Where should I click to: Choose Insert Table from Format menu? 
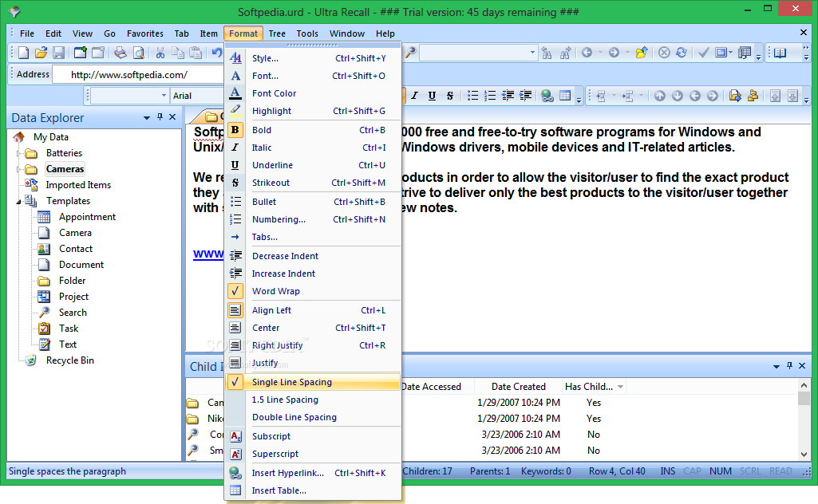pos(314,490)
